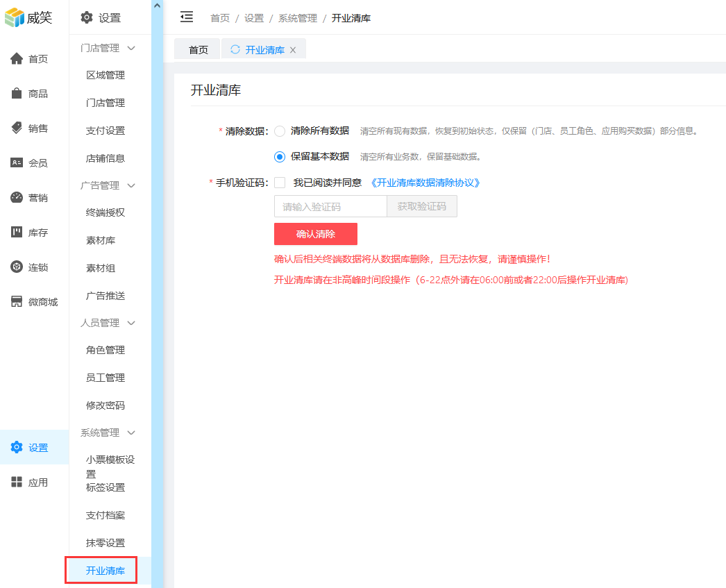Open the Products (商品) bag icon
Screen dimensions: 726x588
point(17,94)
